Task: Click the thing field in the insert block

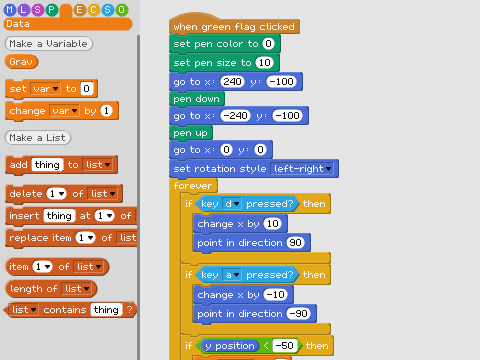Action: [x=59, y=216]
